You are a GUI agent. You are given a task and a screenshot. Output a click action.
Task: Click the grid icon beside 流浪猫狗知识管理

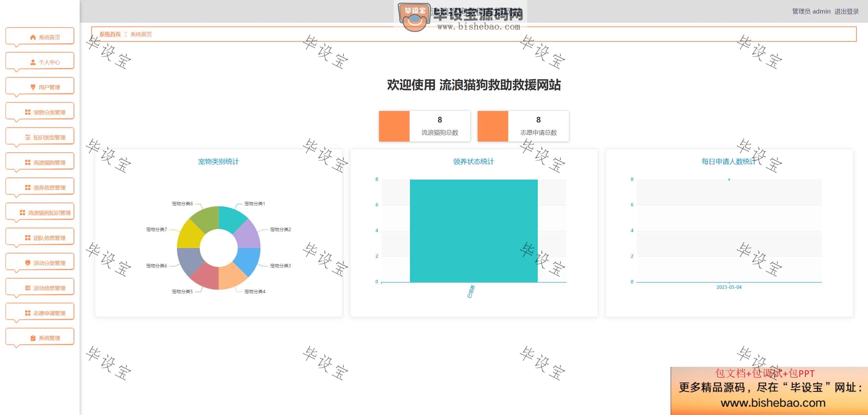coord(22,213)
